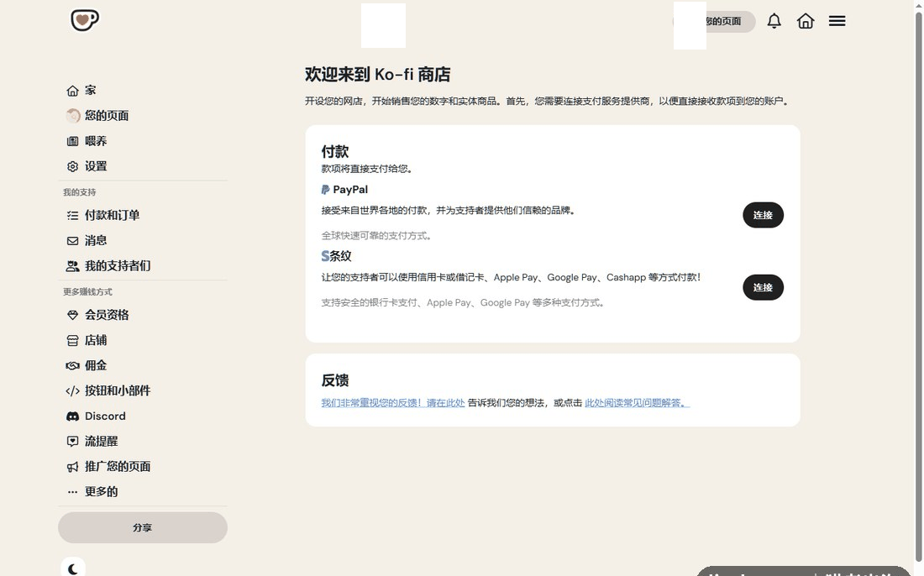This screenshot has height=576, width=924.
Task: Click the 更多赚钱方式 section label
Action: 88,292
